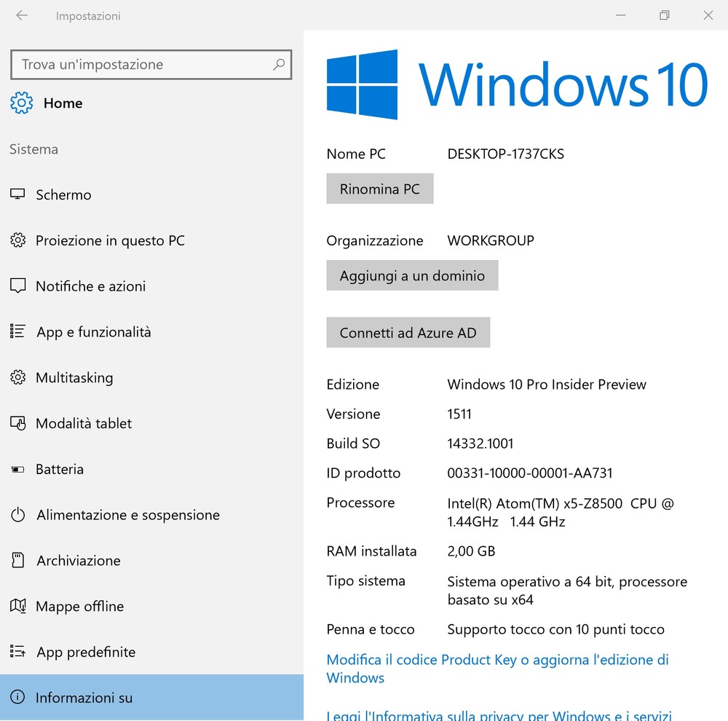Screen dimensions: 728x721
Task: Click the Batteria icon in sidebar
Action: point(17,470)
